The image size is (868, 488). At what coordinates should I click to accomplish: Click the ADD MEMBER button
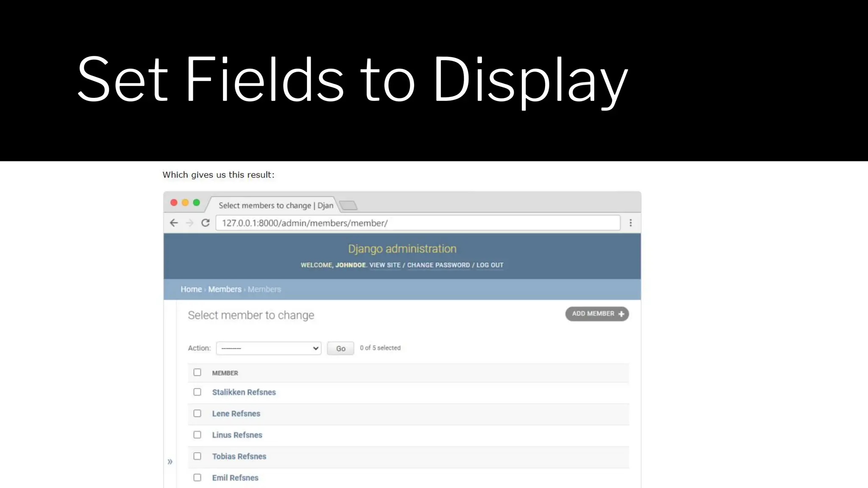click(x=597, y=314)
